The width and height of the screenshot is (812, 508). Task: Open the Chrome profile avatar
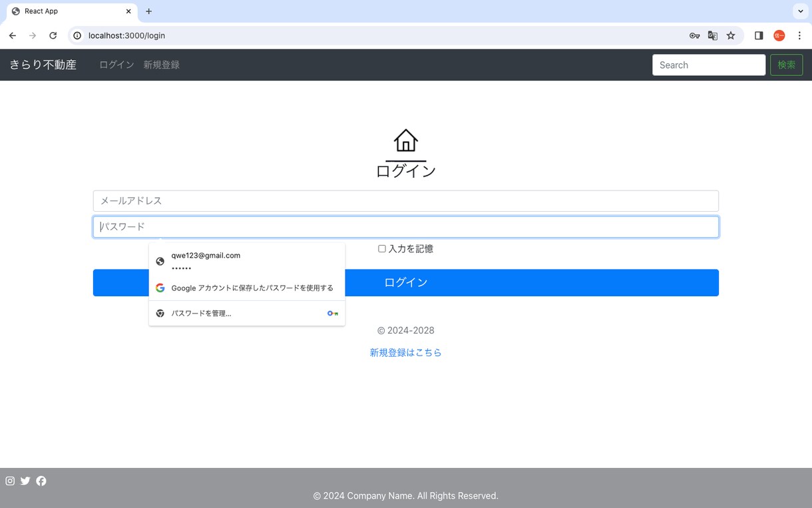(779, 36)
